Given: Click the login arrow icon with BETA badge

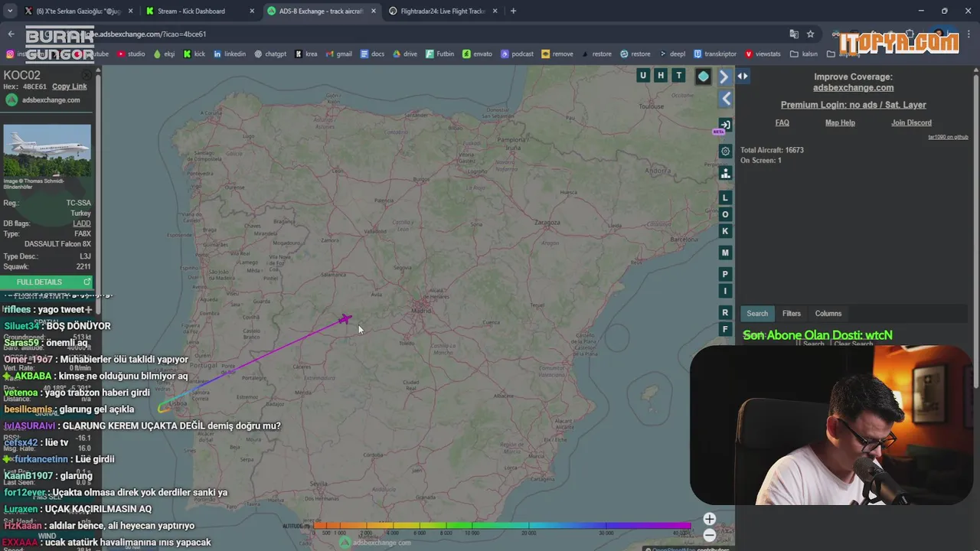Looking at the screenshot, I should click(x=725, y=125).
